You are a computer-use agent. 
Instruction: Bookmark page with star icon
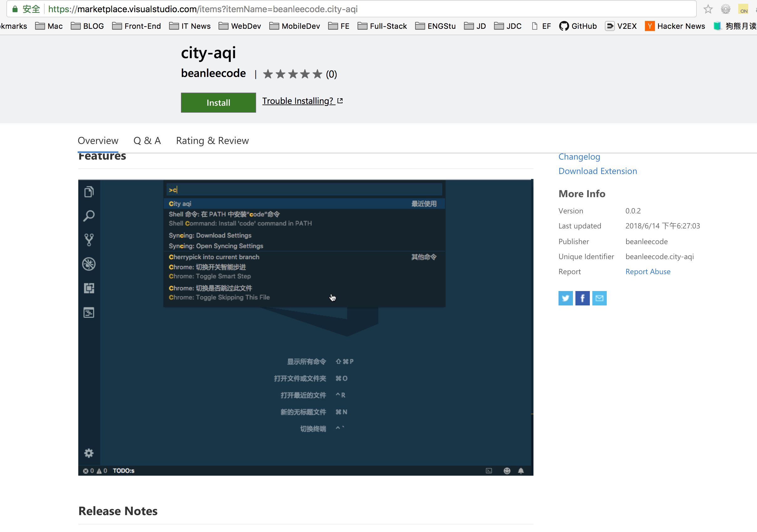(x=708, y=9)
